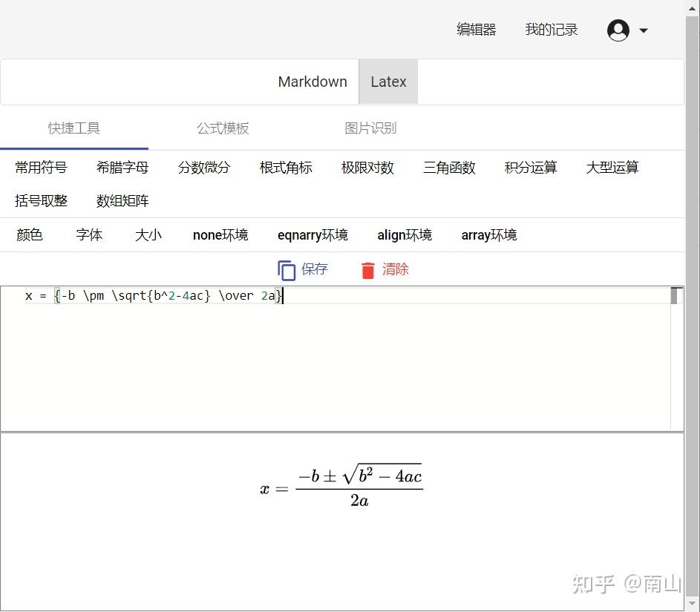The width and height of the screenshot is (700, 612).
Task: Open the 三角函数 trigonometry panel
Action: [448, 168]
